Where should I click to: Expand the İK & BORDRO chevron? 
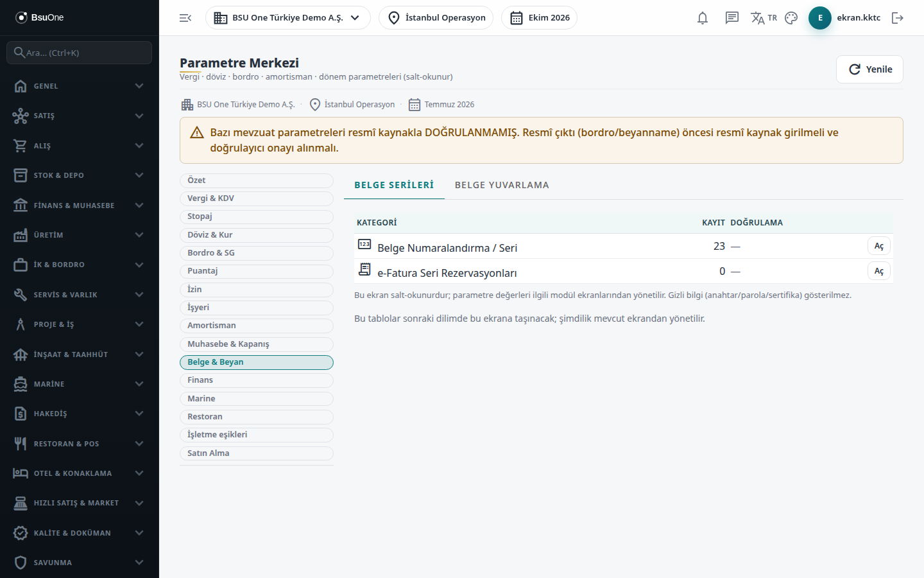(139, 265)
